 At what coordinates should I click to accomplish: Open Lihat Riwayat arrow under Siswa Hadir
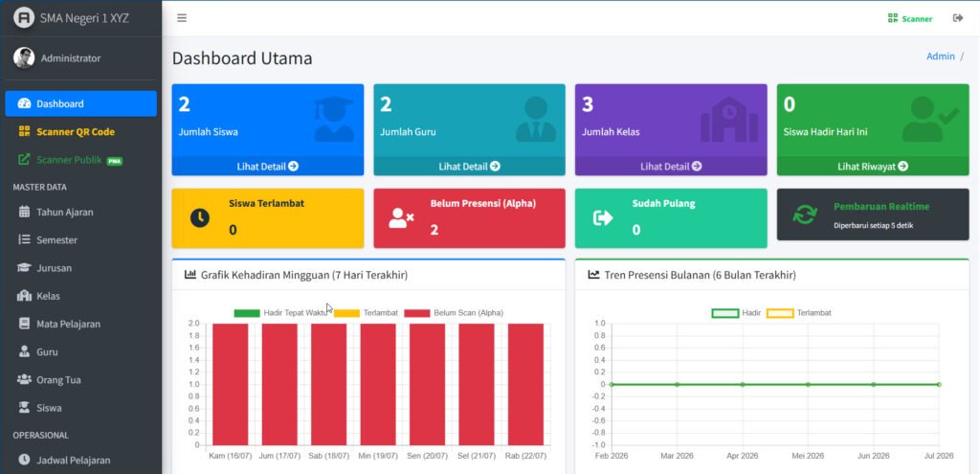(x=873, y=167)
